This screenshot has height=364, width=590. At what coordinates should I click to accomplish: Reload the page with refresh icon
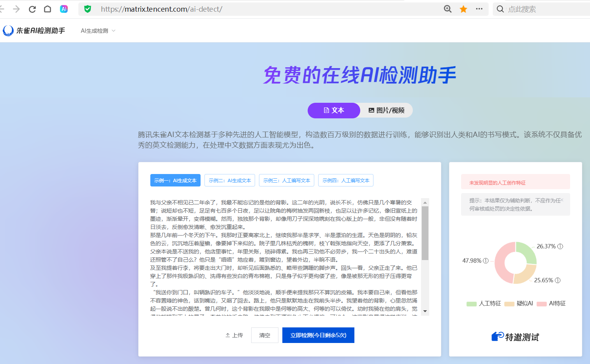[32, 9]
